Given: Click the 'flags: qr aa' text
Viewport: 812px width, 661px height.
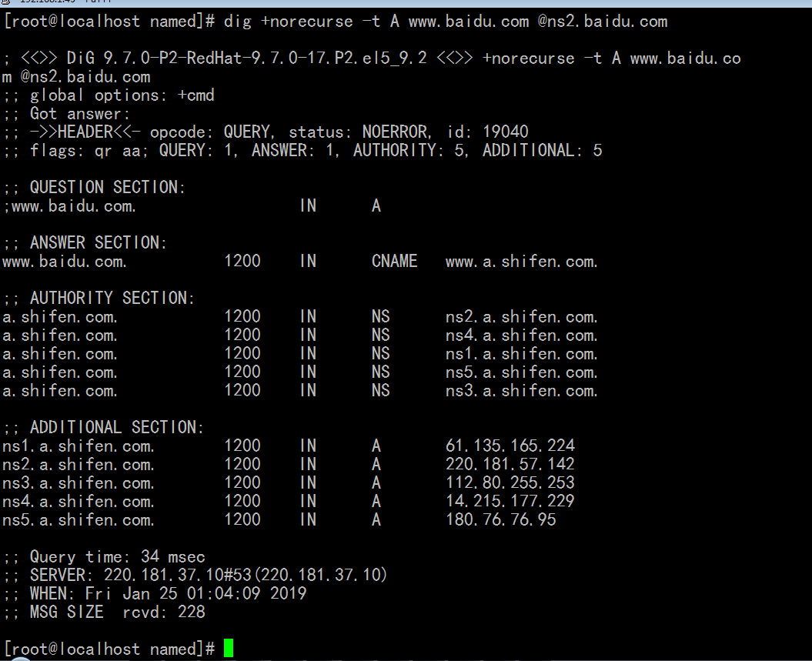Looking at the screenshot, I should (89, 151).
